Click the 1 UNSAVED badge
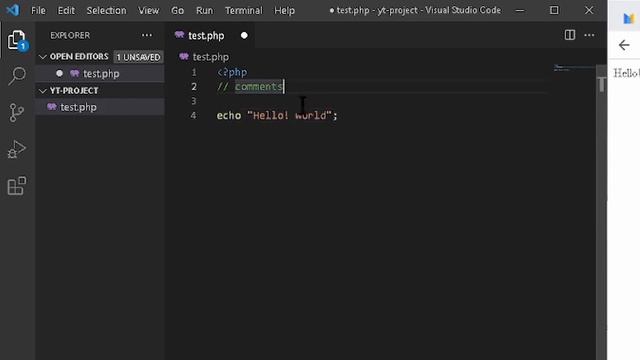 pyautogui.click(x=138, y=57)
